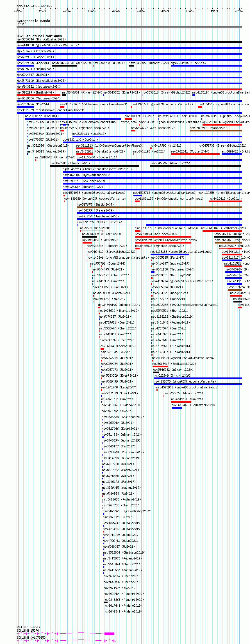Open variant nsv527624 (Shaikh2009)
This screenshot has width=250, height=644.
coord(35,69)
